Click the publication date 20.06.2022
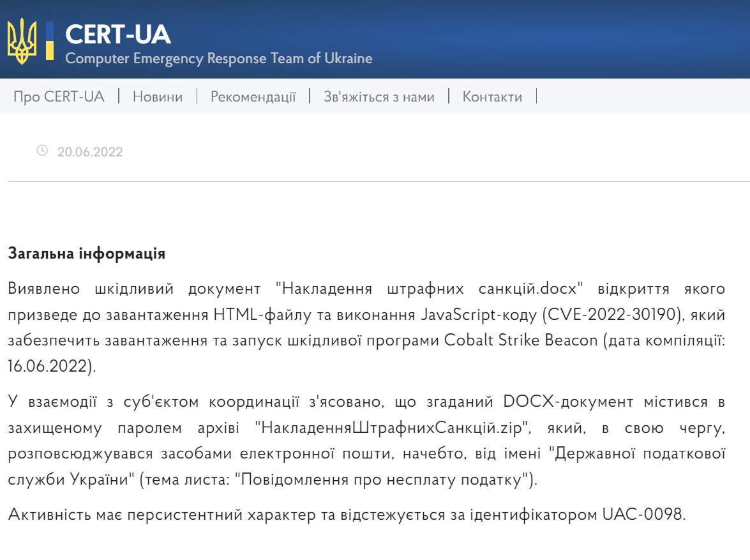This screenshot has width=750, height=560. tap(90, 152)
